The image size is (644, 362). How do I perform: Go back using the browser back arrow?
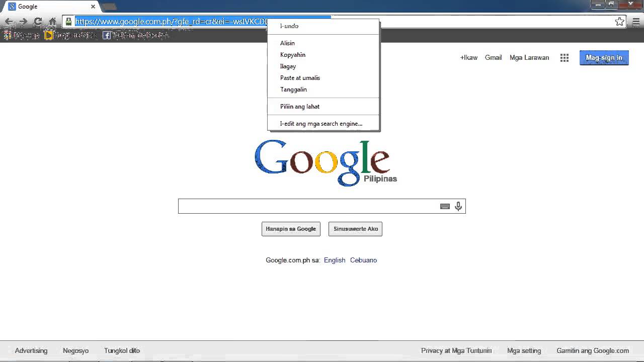9,22
